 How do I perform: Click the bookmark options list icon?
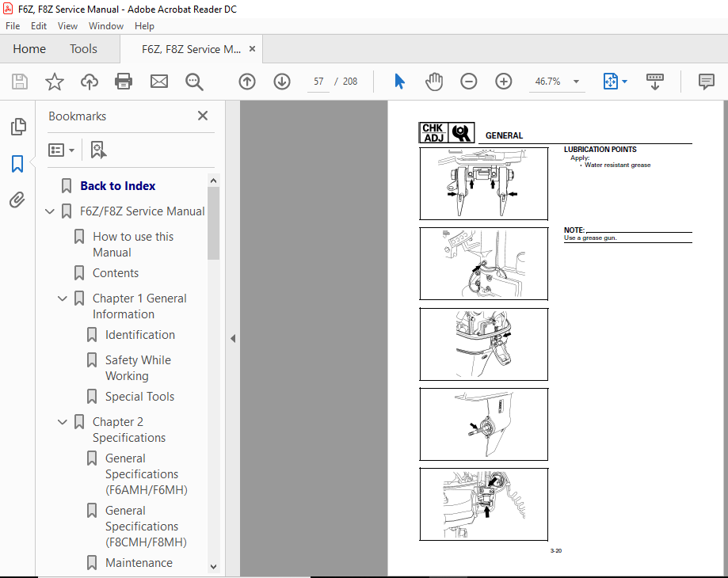pos(56,150)
